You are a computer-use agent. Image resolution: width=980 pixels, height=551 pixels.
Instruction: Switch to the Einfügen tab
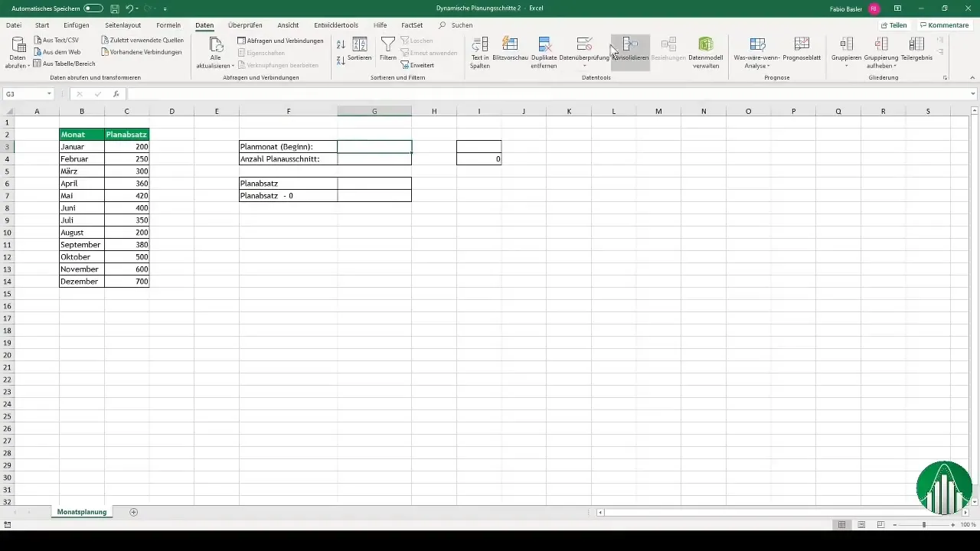tap(77, 25)
